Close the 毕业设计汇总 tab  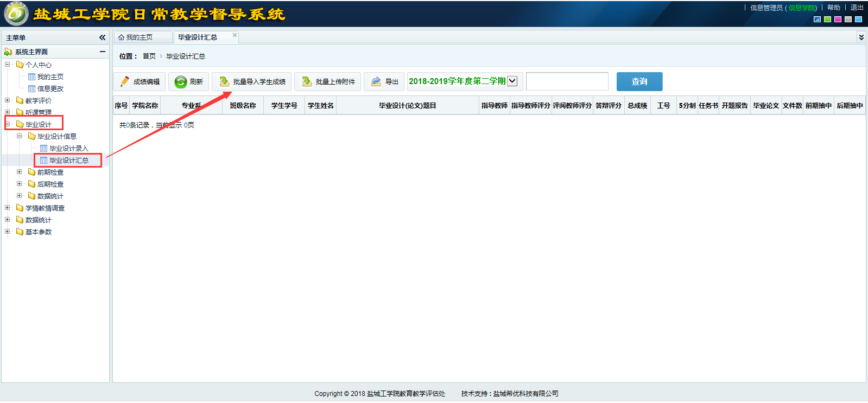click(x=235, y=35)
